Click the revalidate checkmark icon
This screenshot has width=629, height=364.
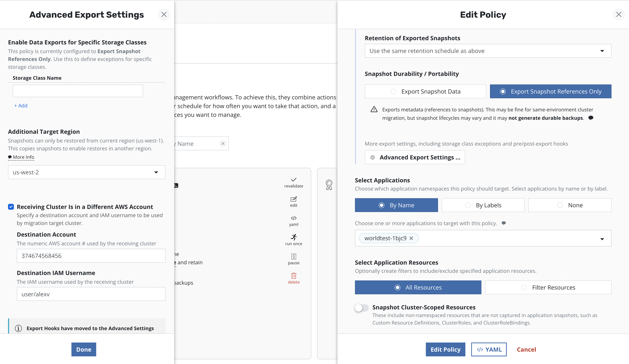point(294,180)
